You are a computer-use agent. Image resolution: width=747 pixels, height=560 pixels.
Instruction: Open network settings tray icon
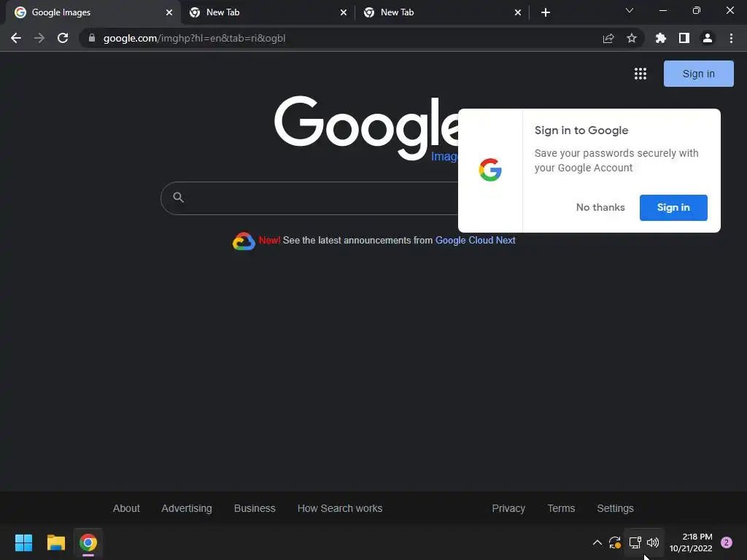pos(635,542)
